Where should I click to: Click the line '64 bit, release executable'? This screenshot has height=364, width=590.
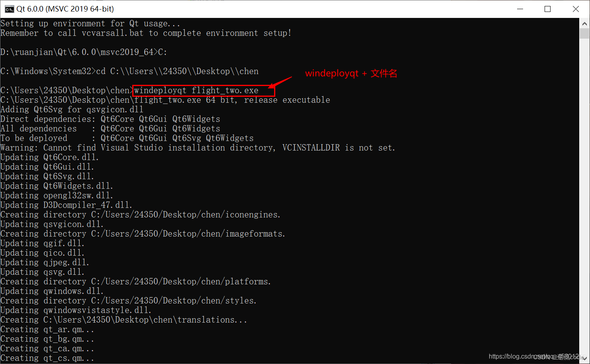(268, 100)
